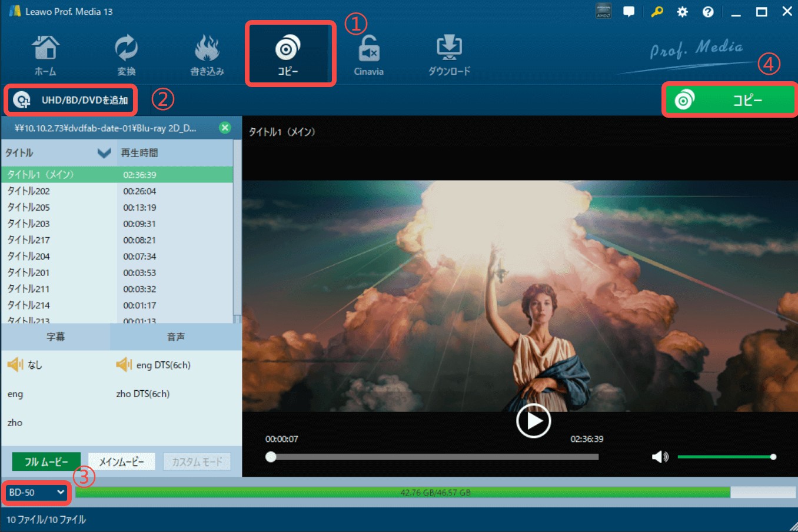
Task: Select the タイトル204 row
Action: (117, 257)
